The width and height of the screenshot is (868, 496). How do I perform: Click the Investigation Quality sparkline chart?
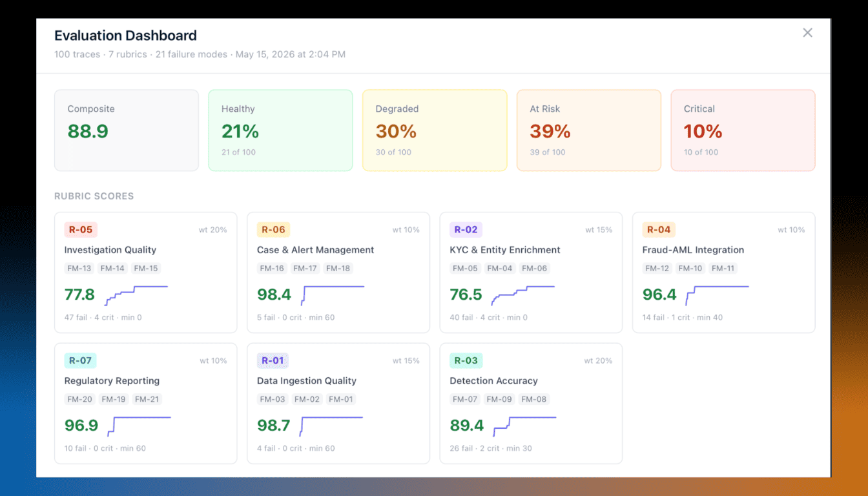(x=136, y=295)
